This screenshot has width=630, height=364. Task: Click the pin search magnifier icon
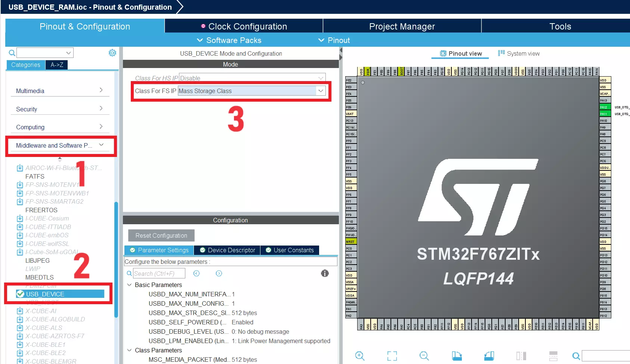576,356
